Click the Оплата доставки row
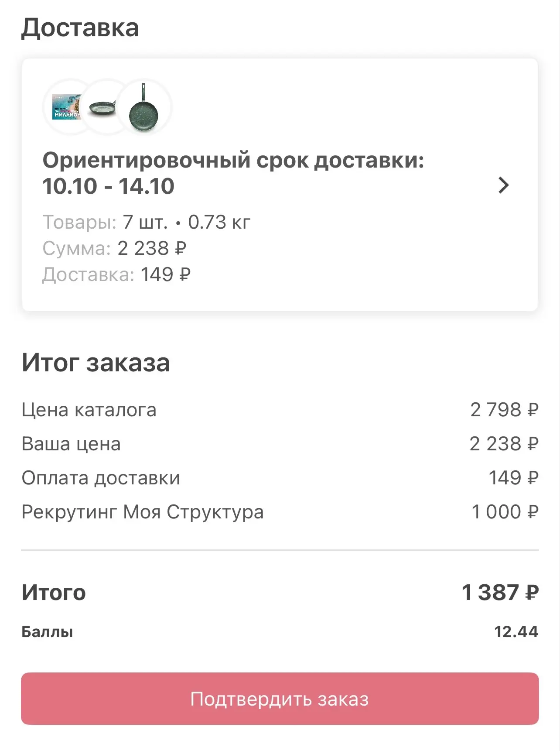The width and height of the screenshot is (560, 751). [x=280, y=478]
